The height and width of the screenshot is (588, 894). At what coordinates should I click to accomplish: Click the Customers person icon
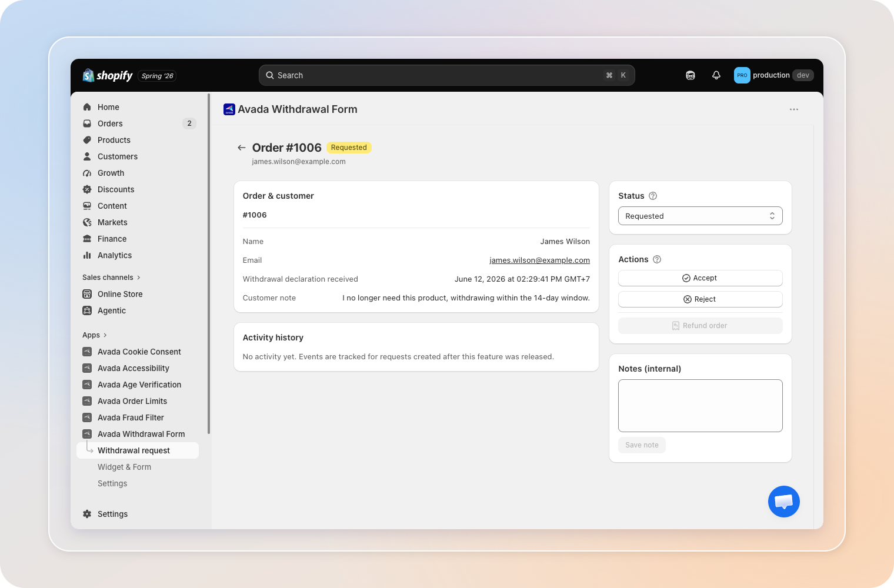coord(87,156)
